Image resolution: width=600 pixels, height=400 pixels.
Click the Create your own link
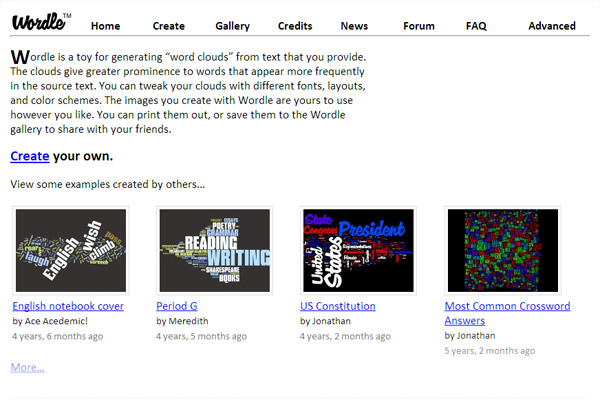tap(30, 156)
